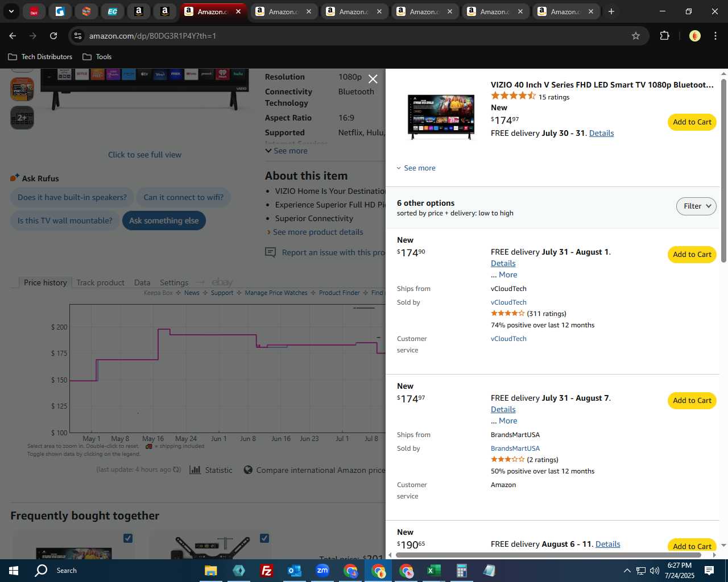This screenshot has height=582, width=728.
Task: Click to see full view link
Action: pos(145,155)
